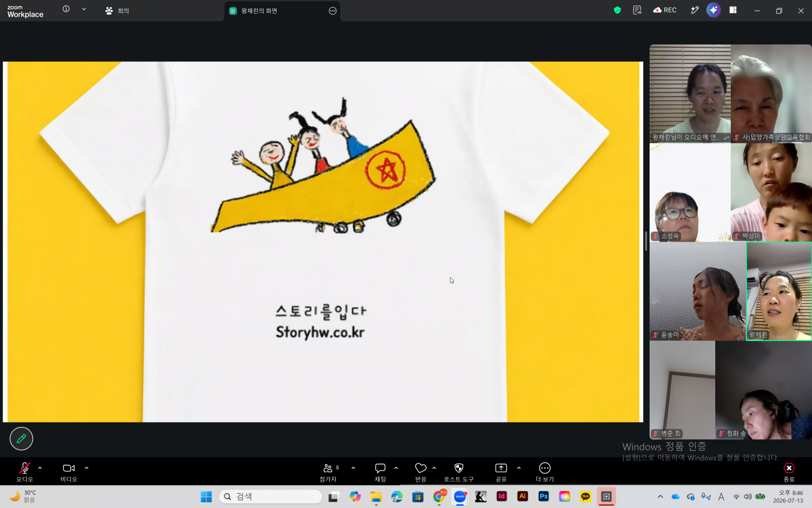Viewport: 812px width, 508px height.
Task: Select the 정화 송 video thumbnail
Action: 764,390
